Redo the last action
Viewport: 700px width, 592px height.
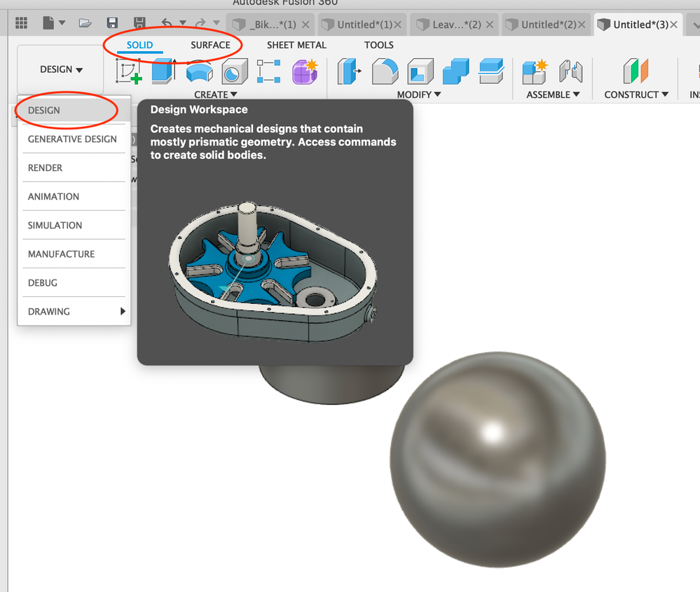[200, 22]
